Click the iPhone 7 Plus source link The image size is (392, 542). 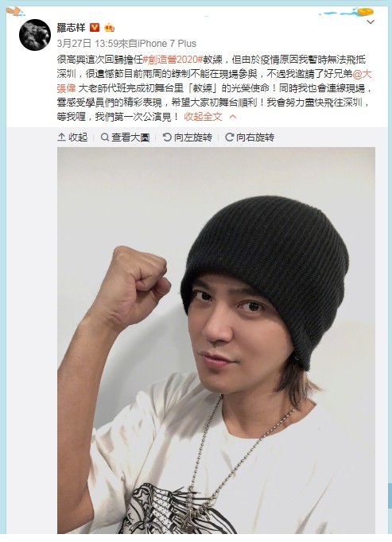[x=167, y=44]
